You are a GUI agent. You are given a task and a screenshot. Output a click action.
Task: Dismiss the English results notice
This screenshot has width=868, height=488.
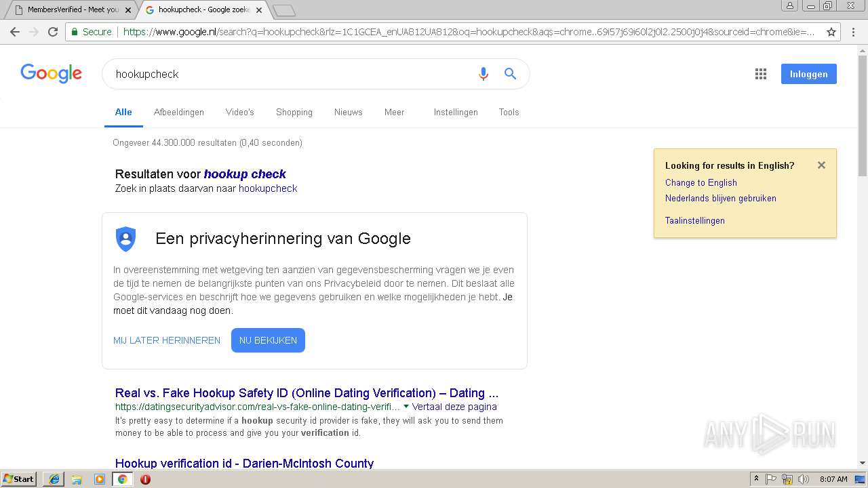821,165
